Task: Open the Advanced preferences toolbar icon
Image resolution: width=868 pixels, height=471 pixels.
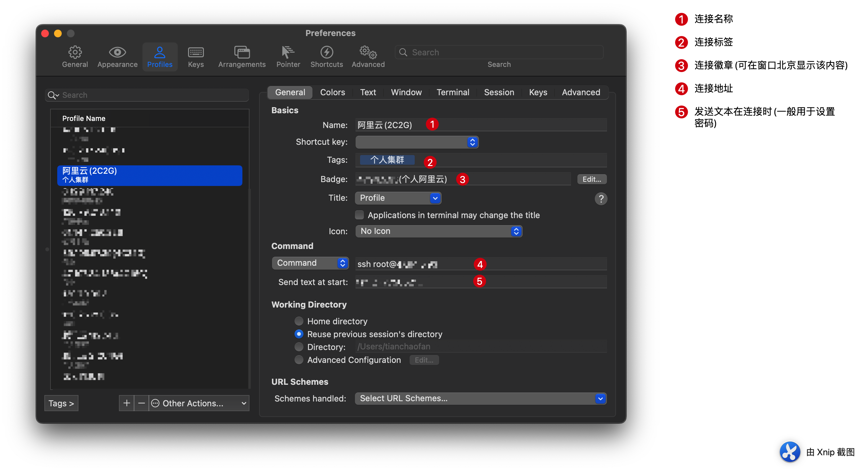Action: [x=368, y=57]
